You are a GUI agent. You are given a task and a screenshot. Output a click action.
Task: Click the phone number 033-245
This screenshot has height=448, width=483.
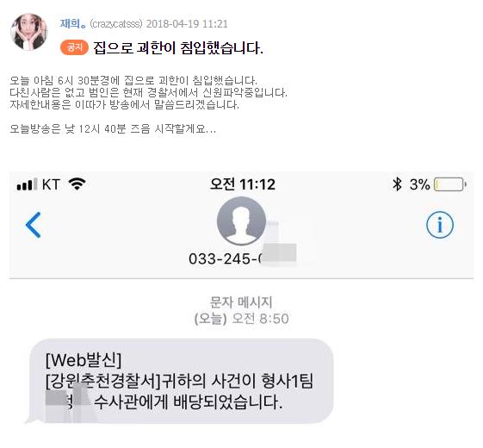pos(225,258)
